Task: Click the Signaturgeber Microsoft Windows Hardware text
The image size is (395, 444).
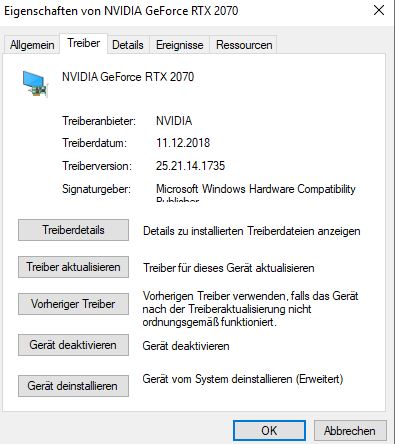Action: [256, 189]
